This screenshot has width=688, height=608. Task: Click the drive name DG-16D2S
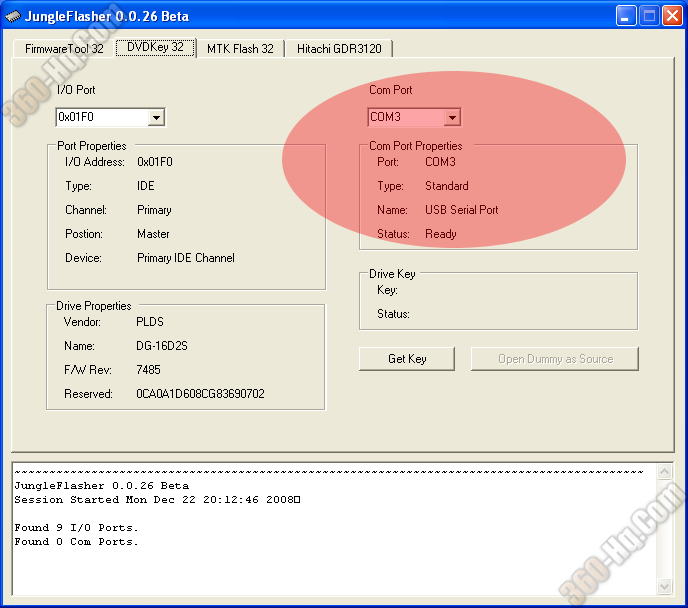(161, 346)
